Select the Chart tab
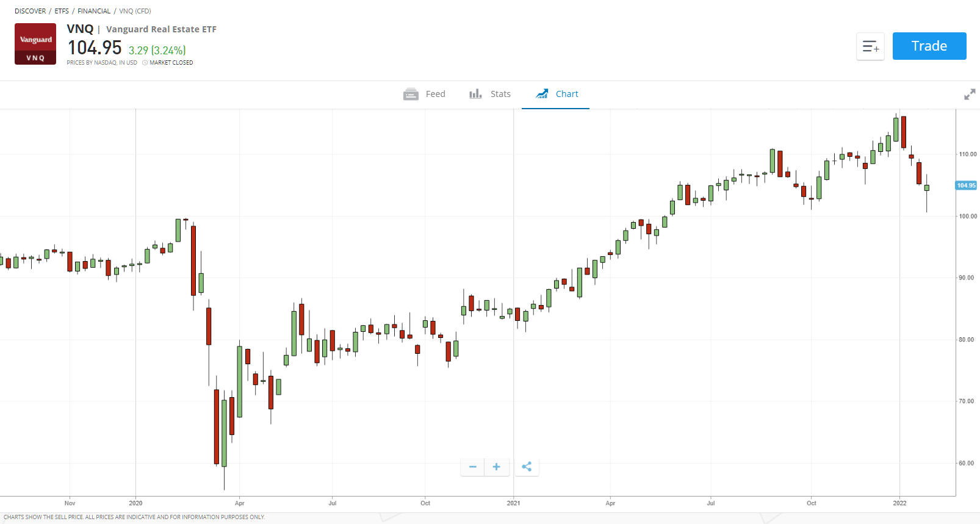 click(x=567, y=94)
